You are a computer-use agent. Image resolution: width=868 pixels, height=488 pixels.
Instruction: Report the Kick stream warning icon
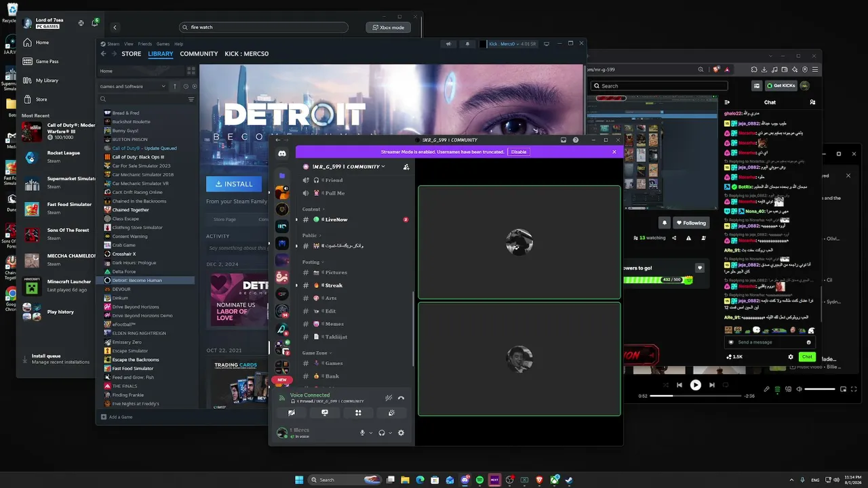tap(688, 238)
